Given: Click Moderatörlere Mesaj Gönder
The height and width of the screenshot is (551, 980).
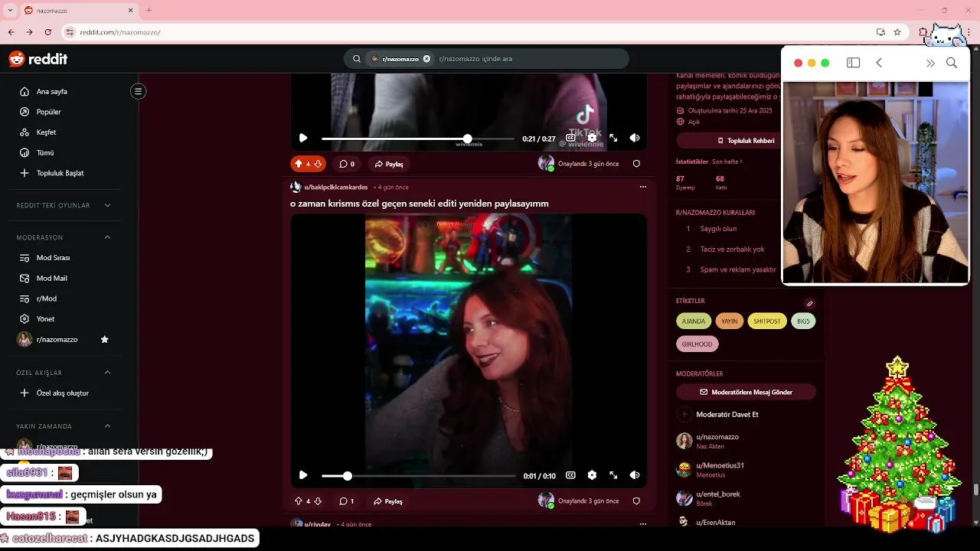Looking at the screenshot, I should point(746,392).
